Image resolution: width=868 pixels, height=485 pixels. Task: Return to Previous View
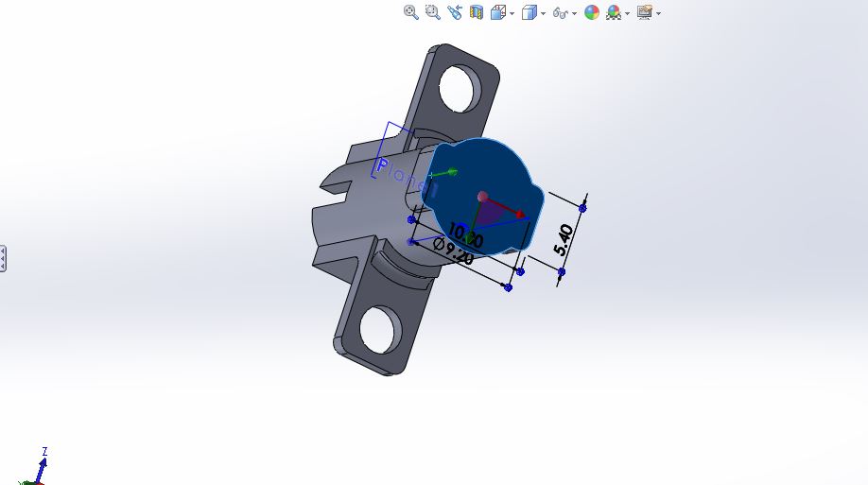455,12
